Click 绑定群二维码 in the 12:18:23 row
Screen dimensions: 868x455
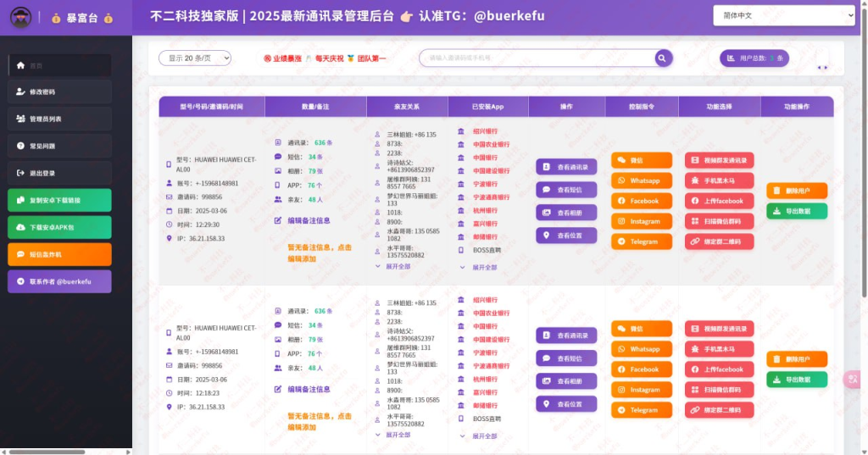719,410
